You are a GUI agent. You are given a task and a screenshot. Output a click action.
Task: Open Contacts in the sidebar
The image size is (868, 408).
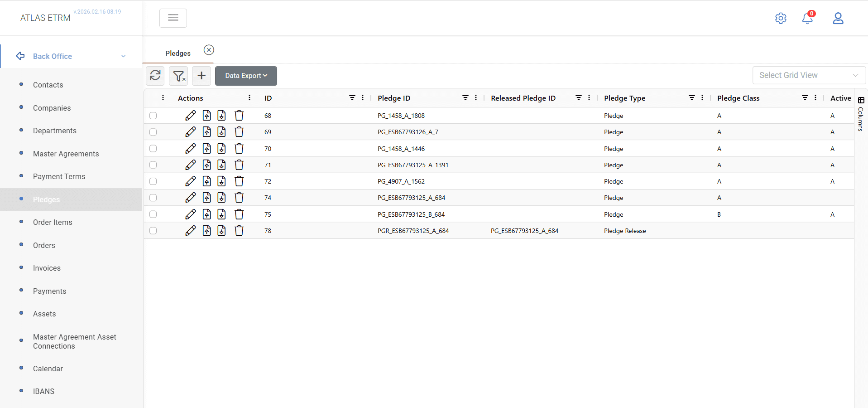click(x=48, y=85)
